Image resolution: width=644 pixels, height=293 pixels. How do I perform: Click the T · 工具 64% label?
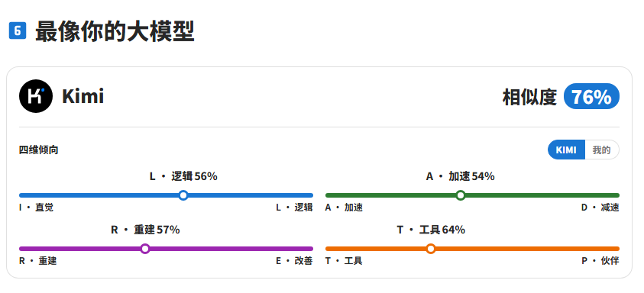[x=432, y=230]
